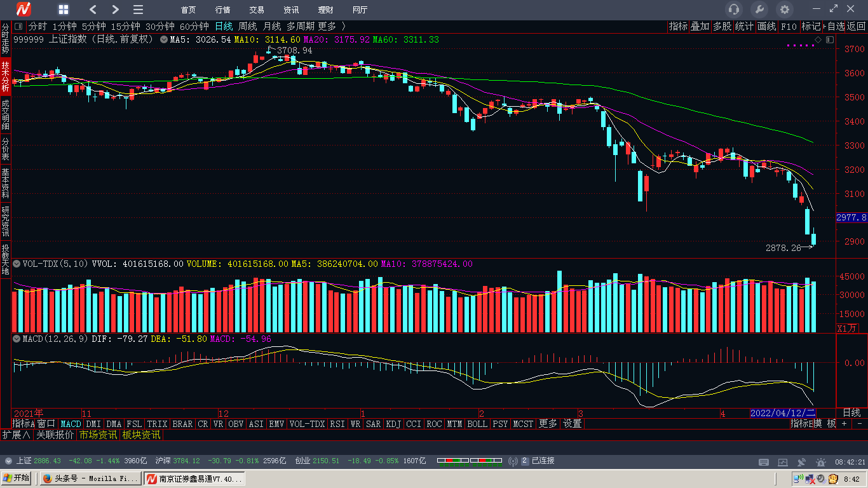Expand the status bar arrow beside 上证

[x=8, y=461]
